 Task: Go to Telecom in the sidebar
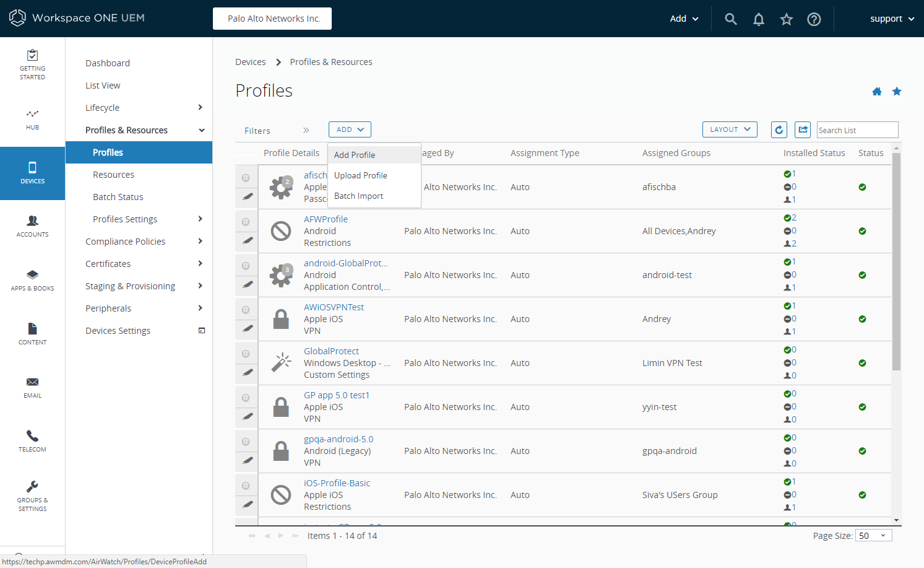(32, 441)
